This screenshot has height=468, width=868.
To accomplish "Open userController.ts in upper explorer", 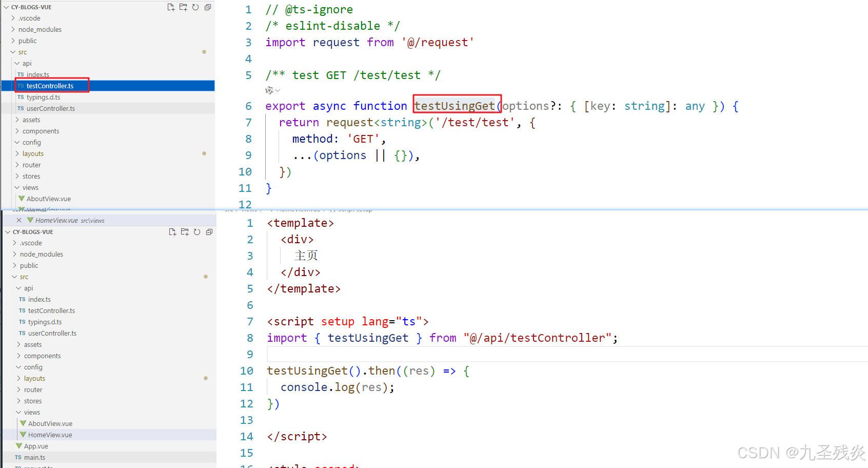I will tap(109, 109).
